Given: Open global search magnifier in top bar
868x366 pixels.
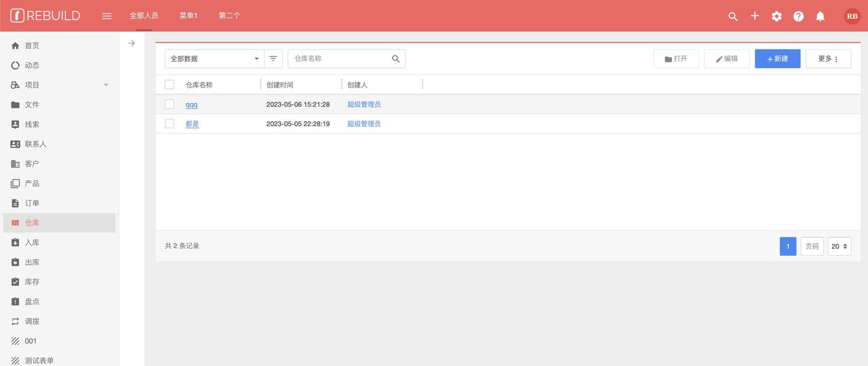Looking at the screenshot, I should [732, 16].
